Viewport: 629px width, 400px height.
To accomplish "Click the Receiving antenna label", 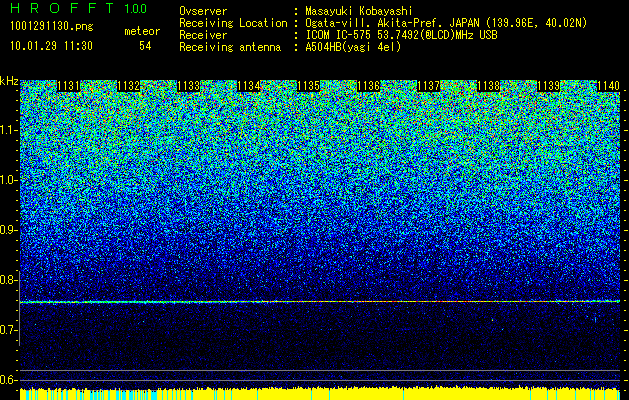I will (230, 47).
